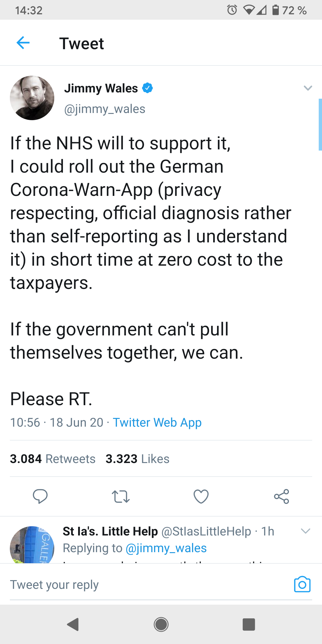Tap the retweet arrows icon

point(120,496)
